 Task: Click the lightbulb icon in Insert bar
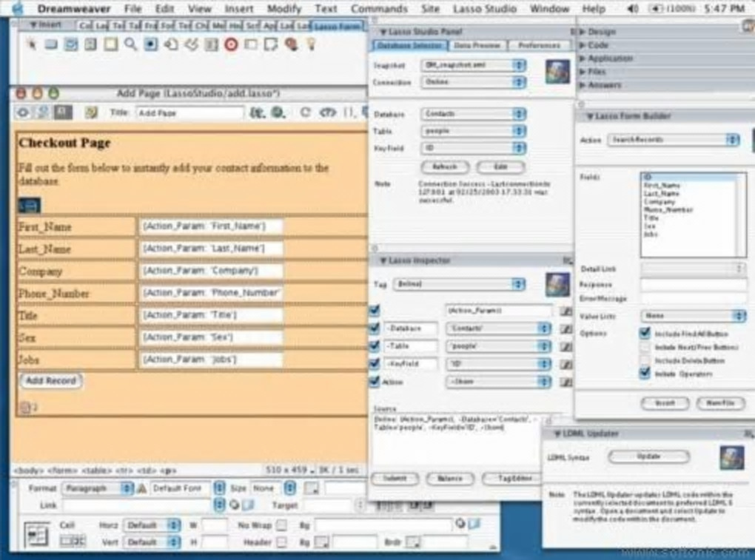(311, 44)
